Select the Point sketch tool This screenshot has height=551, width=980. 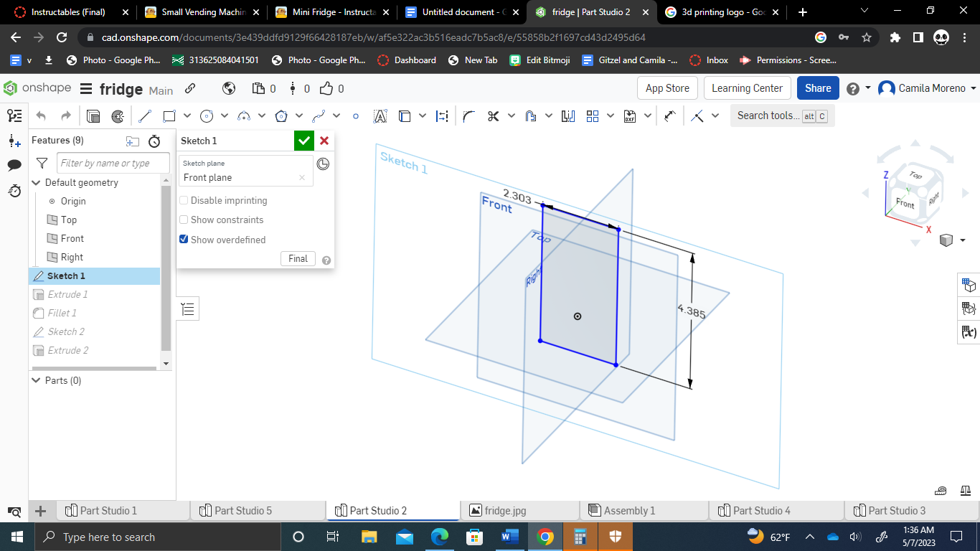(356, 115)
